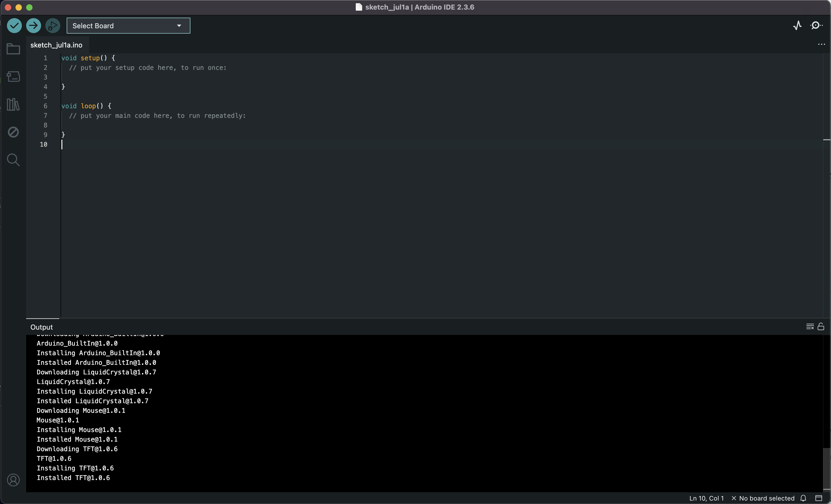
Task: Toggle the bottom panel from the status bar
Action: [x=819, y=498]
